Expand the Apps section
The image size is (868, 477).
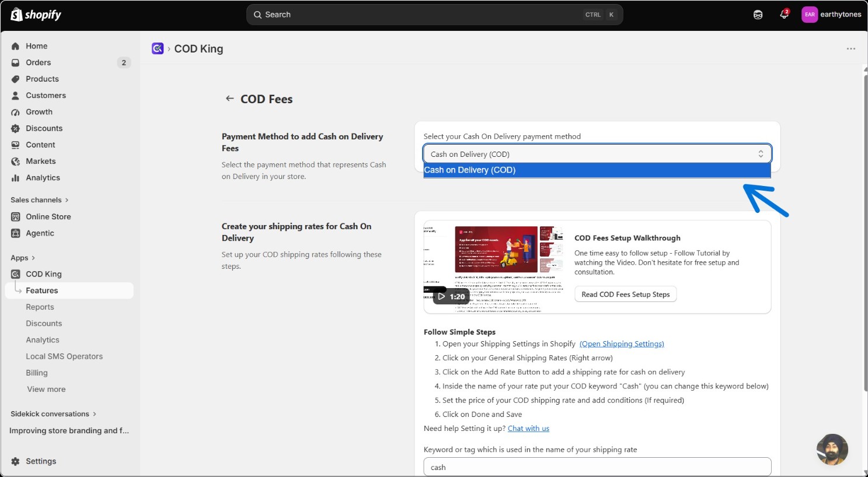pos(23,258)
